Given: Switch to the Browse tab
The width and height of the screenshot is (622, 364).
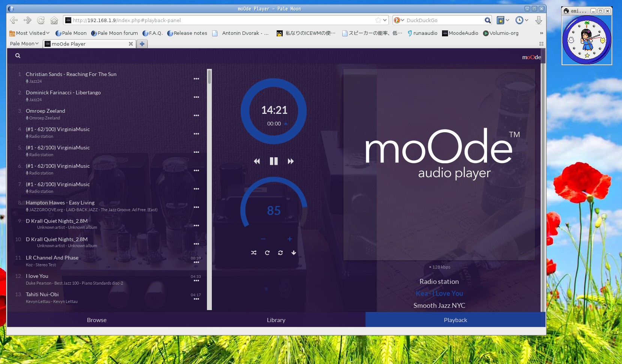Looking at the screenshot, I should 97,320.
